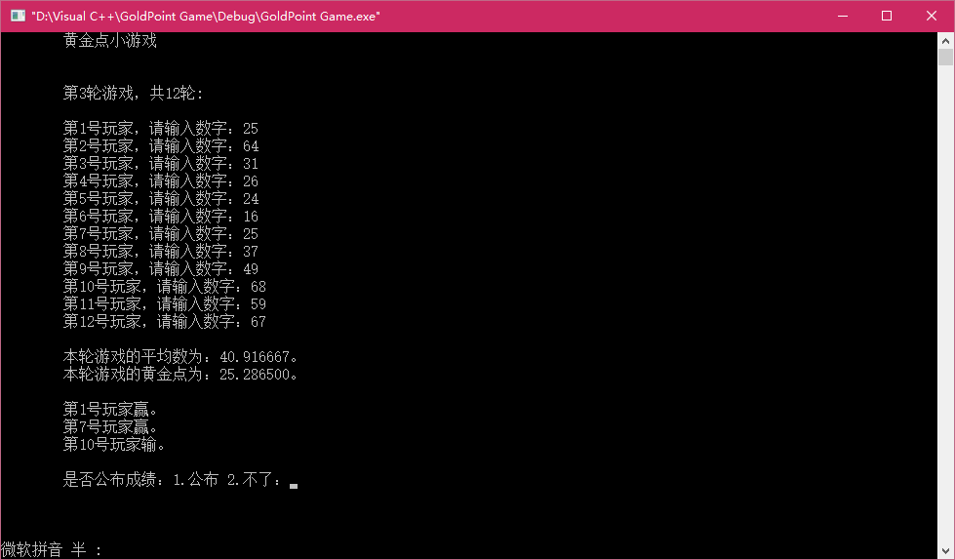Screen dimensions: 955x560
Task: Click the 第3号玩家 input line with 31
Action: click(161, 164)
